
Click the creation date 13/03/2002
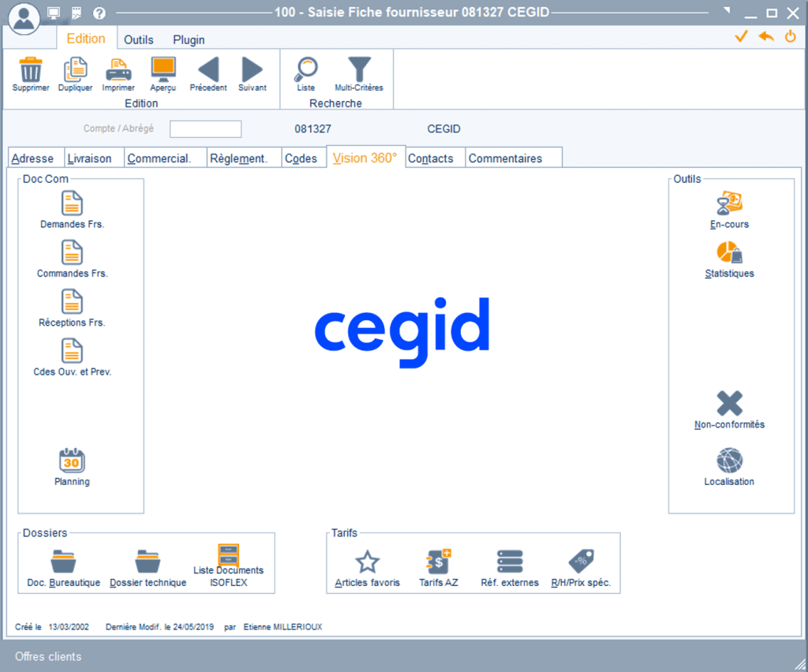(x=69, y=627)
